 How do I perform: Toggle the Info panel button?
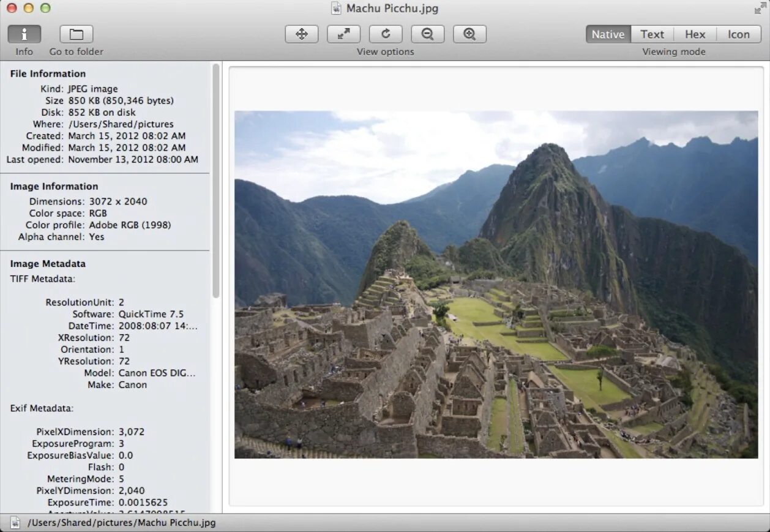point(24,34)
